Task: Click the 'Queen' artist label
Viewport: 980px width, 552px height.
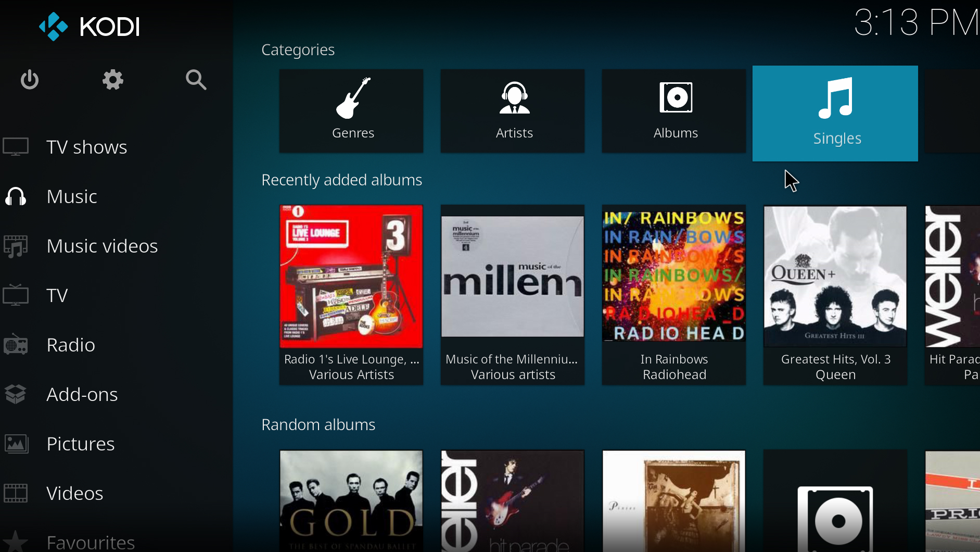Action: (835, 374)
